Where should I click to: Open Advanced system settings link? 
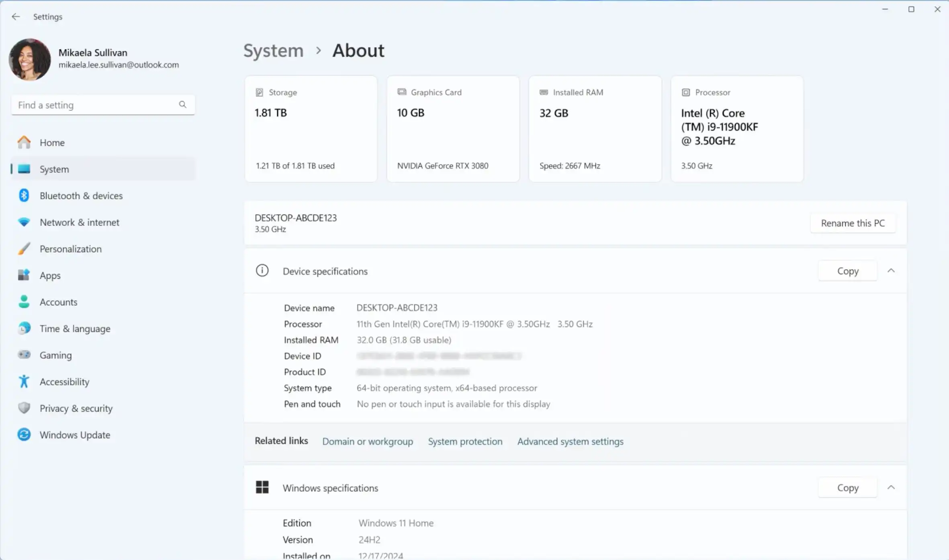[570, 441]
